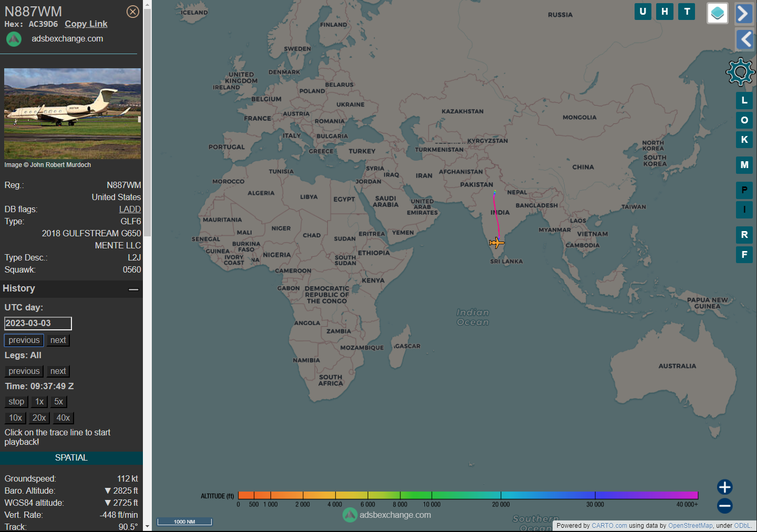Click the N887WM title heading
Screen dimensions: 757x532
(x=33, y=12)
